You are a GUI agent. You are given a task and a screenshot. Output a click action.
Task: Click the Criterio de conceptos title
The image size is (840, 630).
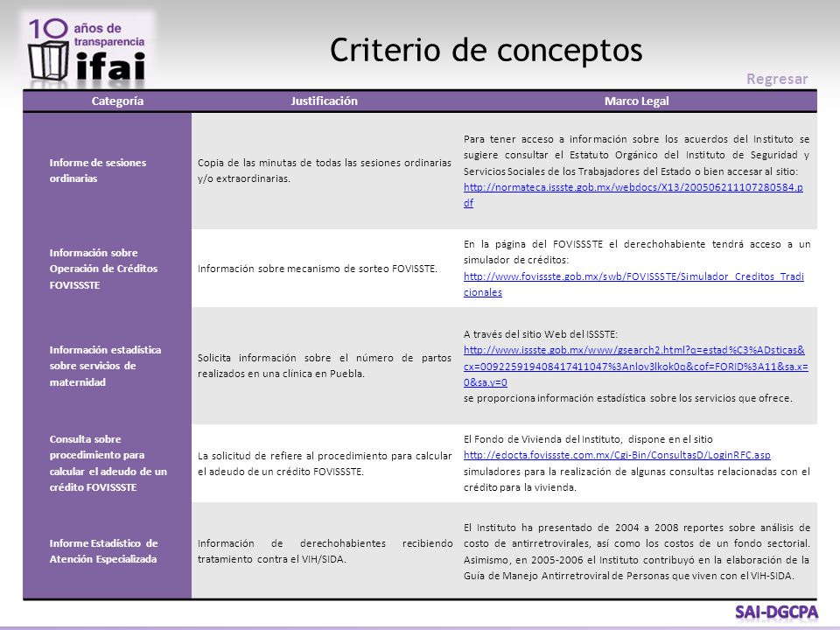point(486,51)
